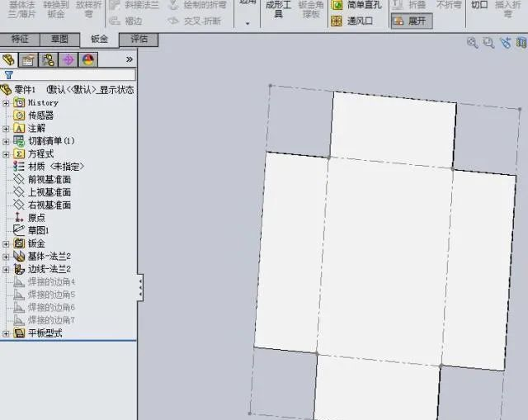Click the 切割清单 cut list icon
This screenshot has width=528, height=420.
pos(19,141)
